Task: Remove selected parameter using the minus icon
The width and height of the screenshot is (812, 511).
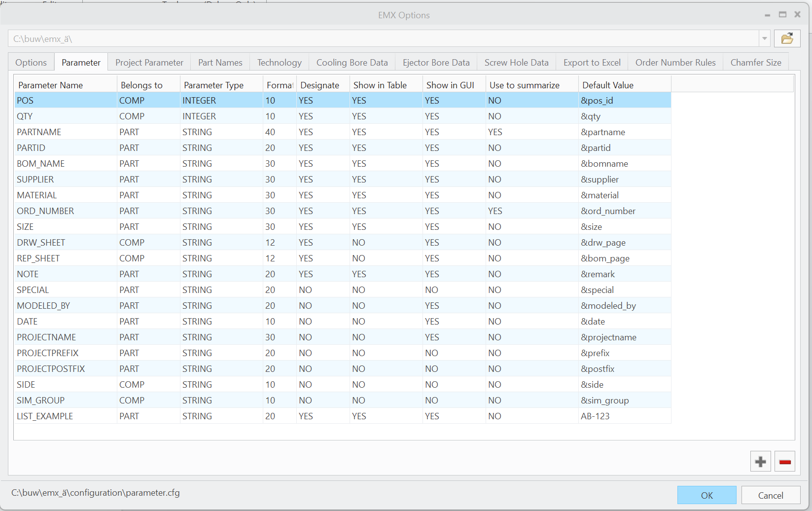Action: coord(785,461)
